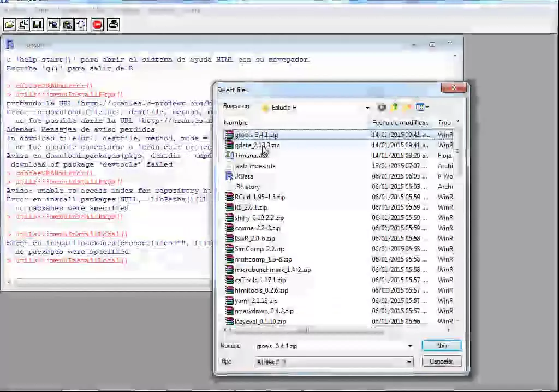Click the Open script toolbar icon in RGui

[10, 25]
